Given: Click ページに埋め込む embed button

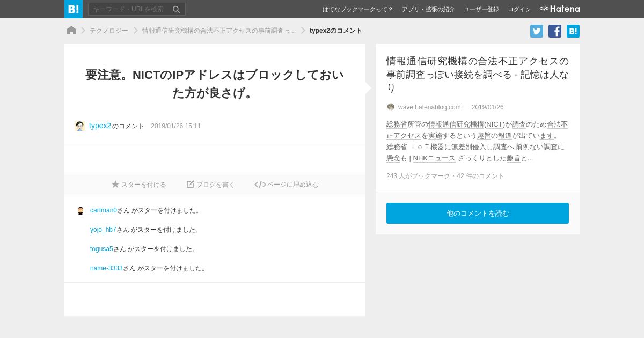Looking at the screenshot, I should tap(287, 185).
